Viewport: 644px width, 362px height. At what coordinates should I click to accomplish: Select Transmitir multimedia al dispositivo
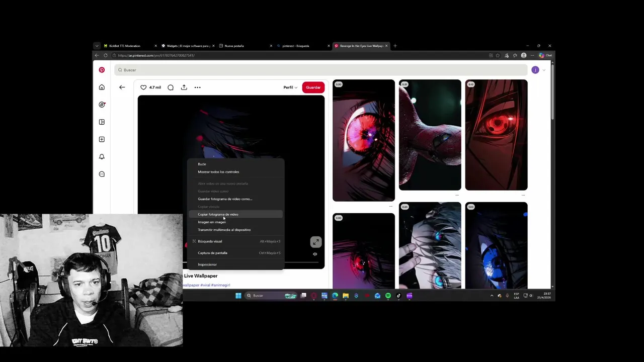(235, 230)
